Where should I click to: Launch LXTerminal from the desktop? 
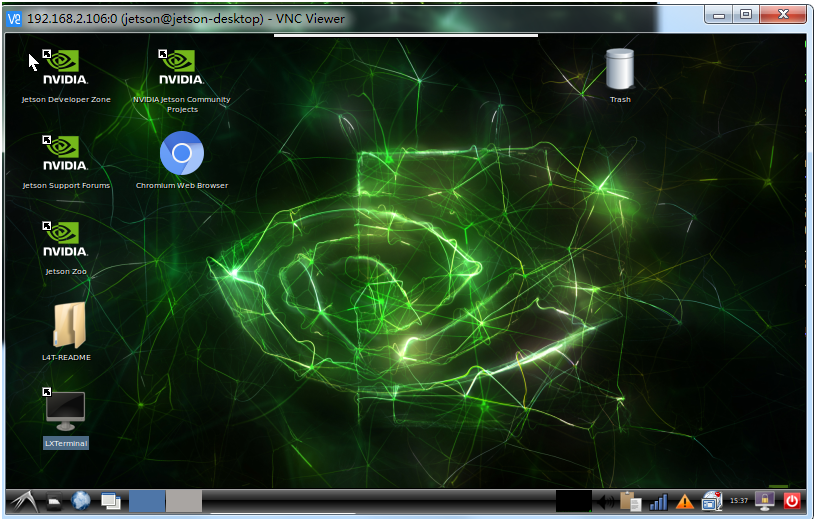66,412
